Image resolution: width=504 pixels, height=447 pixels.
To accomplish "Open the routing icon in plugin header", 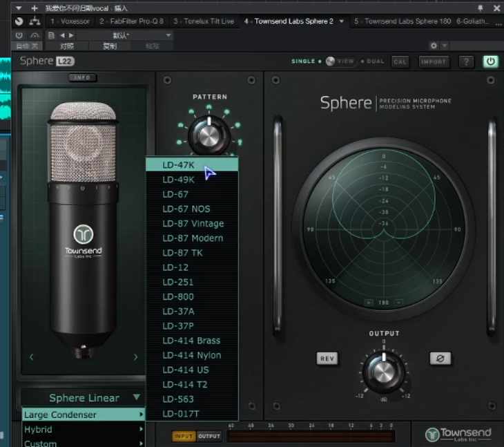I will click(35, 21).
